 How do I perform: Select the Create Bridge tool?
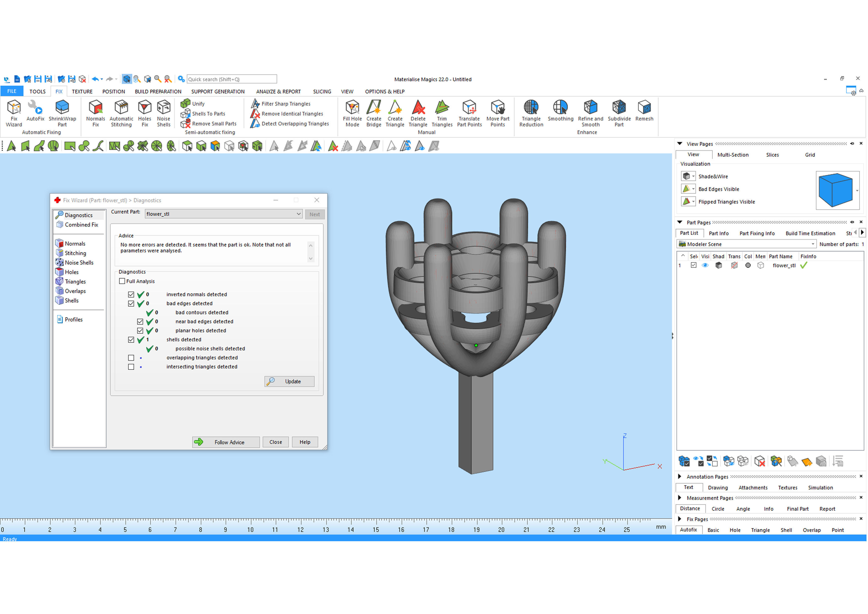pyautogui.click(x=374, y=113)
